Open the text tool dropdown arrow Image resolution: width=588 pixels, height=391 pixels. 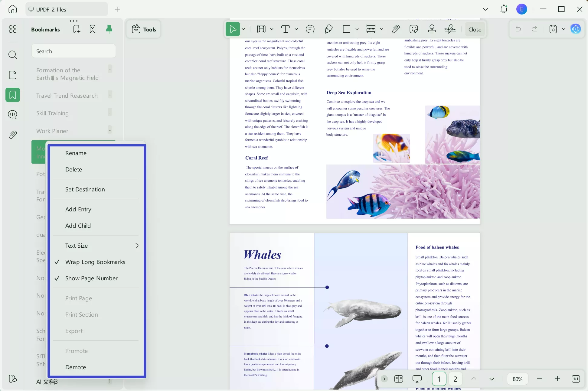pyautogui.click(x=296, y=29)
